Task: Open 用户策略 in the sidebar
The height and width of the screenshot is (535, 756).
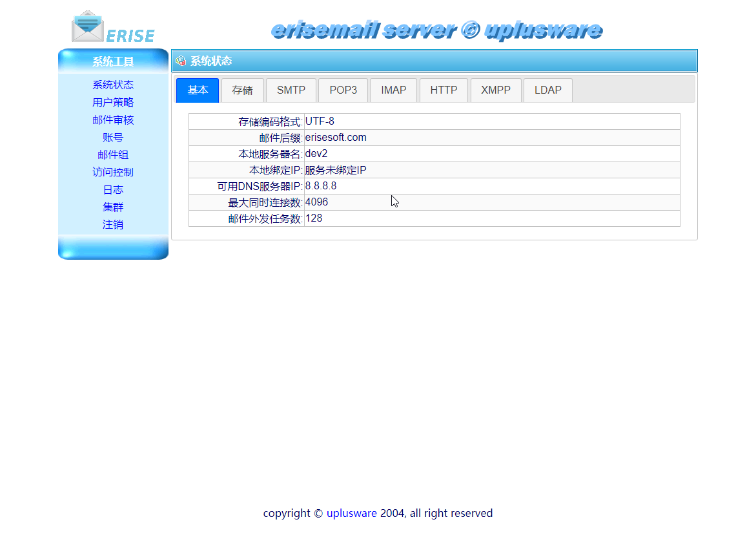Action: pos(113,102)
